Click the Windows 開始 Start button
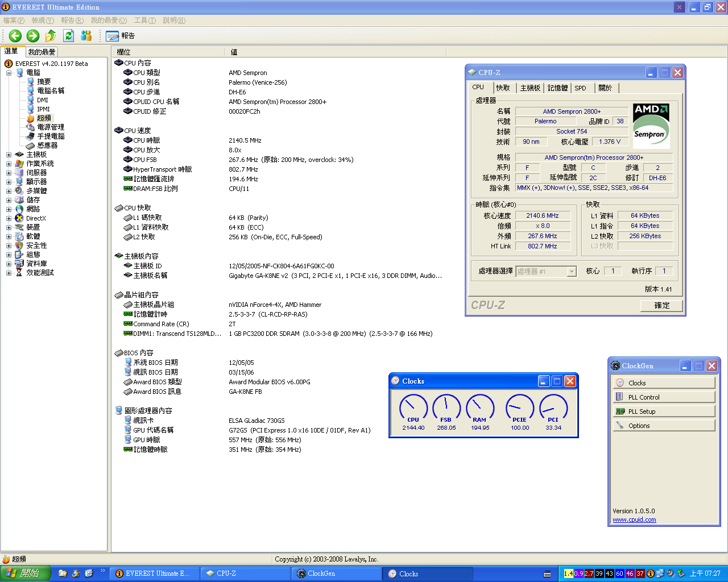The height and width of the screenshot is (582, 728). pos(26,573)
